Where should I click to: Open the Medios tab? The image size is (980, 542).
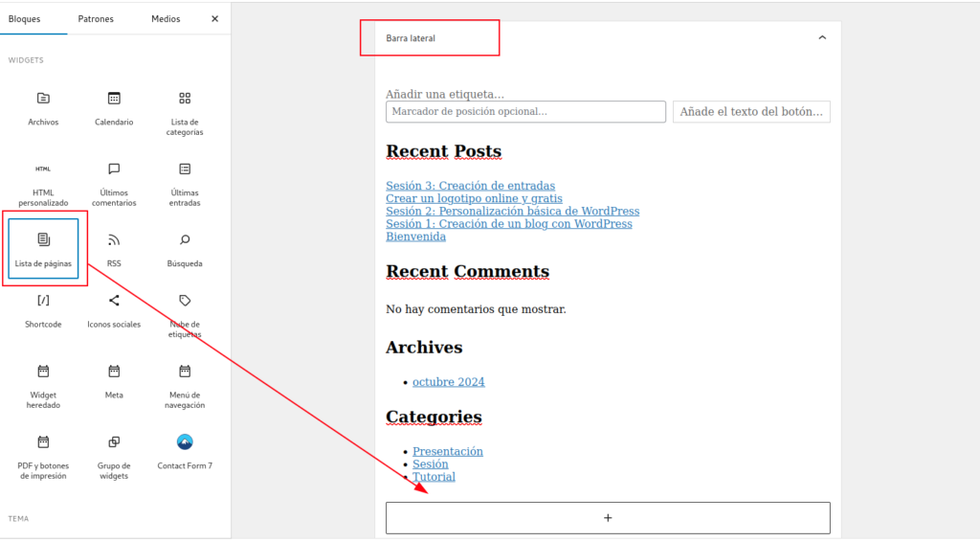tap(166, 19)
